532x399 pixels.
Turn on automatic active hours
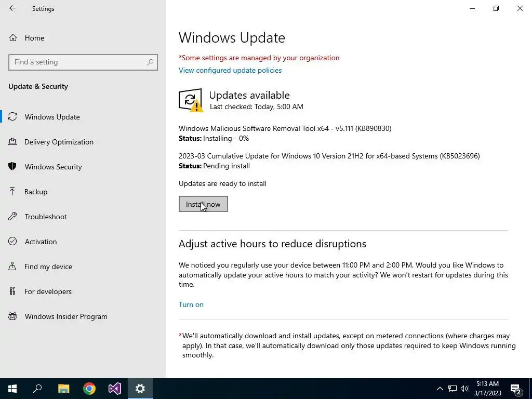click(191, 304)
